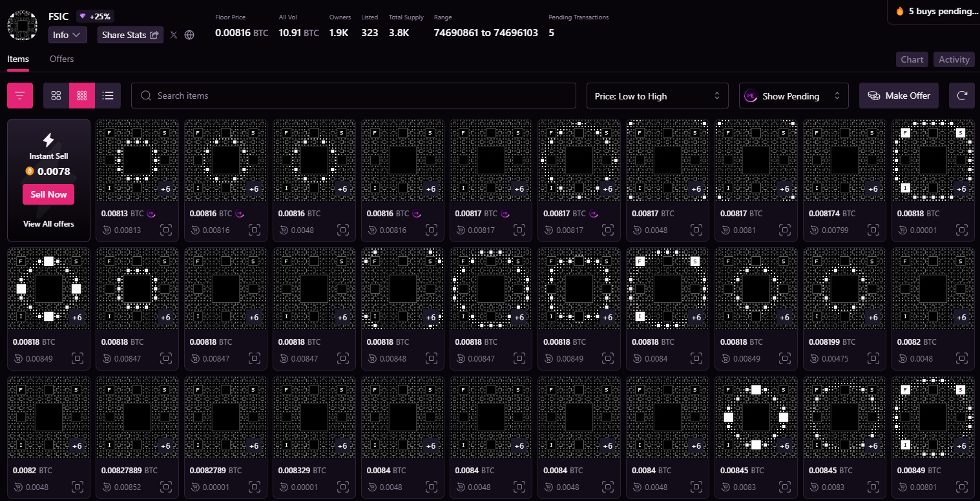Click the Listed 323 stat
Image resolution: width=980 pixels, height=501 pixels.
[x=370, y=32]
